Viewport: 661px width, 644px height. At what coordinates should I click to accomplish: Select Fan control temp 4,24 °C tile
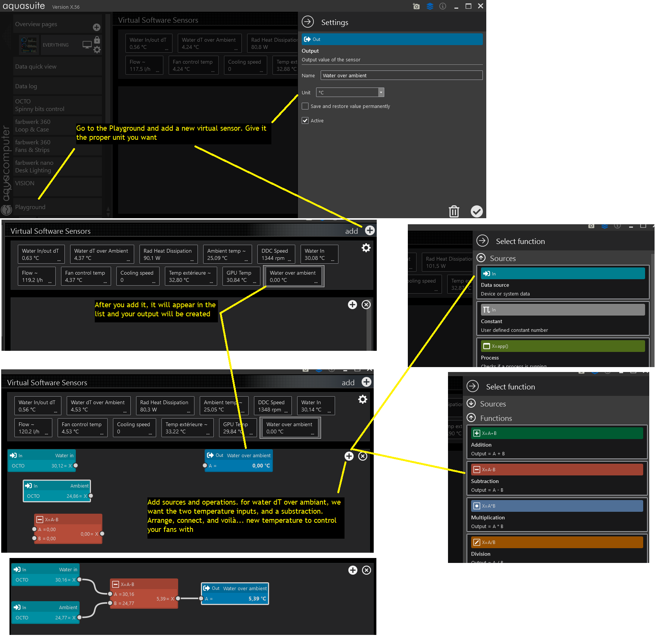pos(194,65)
